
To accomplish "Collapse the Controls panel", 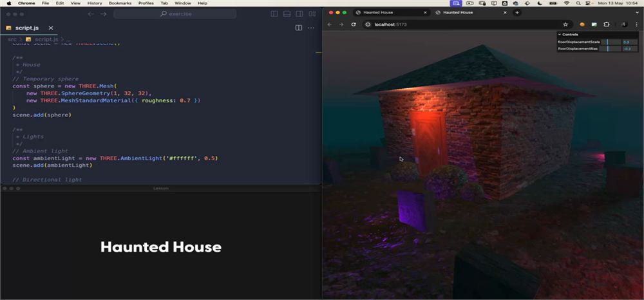I will click(x=598, y=35).
